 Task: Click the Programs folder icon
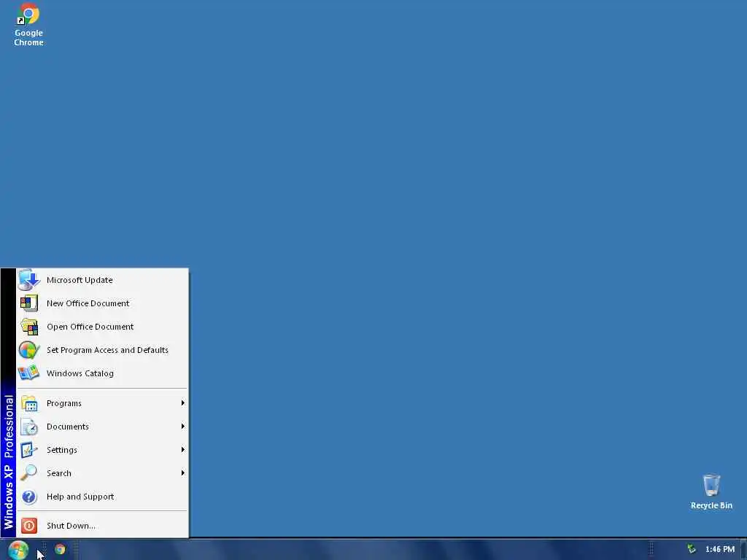pyautogui.click(x=28, y=403)
